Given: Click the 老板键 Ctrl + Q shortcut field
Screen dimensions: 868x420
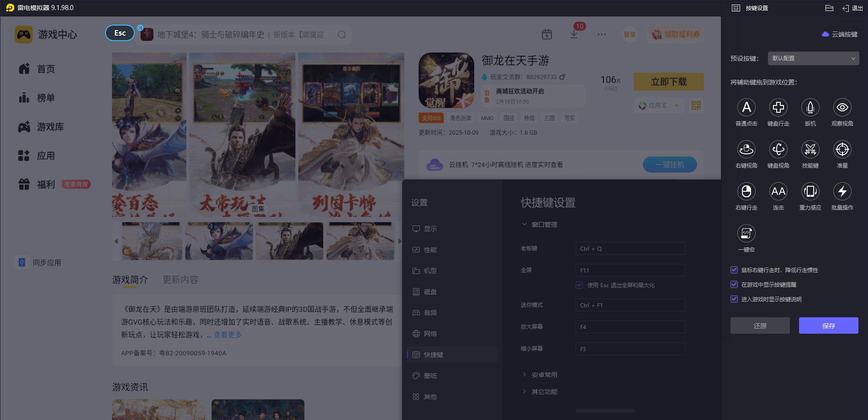Looking at the screenshot, I should click(x=630, y=249).
